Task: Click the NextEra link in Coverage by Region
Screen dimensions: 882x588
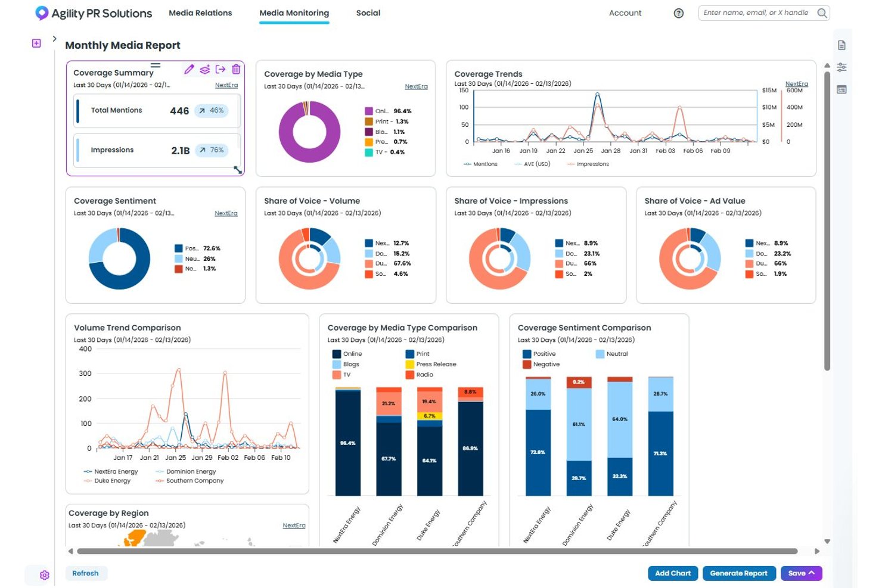Action: coord(294,525)
